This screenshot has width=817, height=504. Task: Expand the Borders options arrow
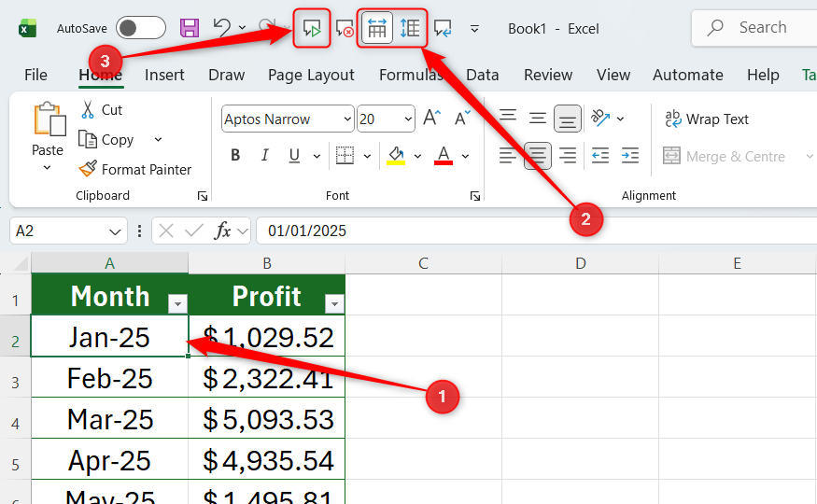pos(367,156)
